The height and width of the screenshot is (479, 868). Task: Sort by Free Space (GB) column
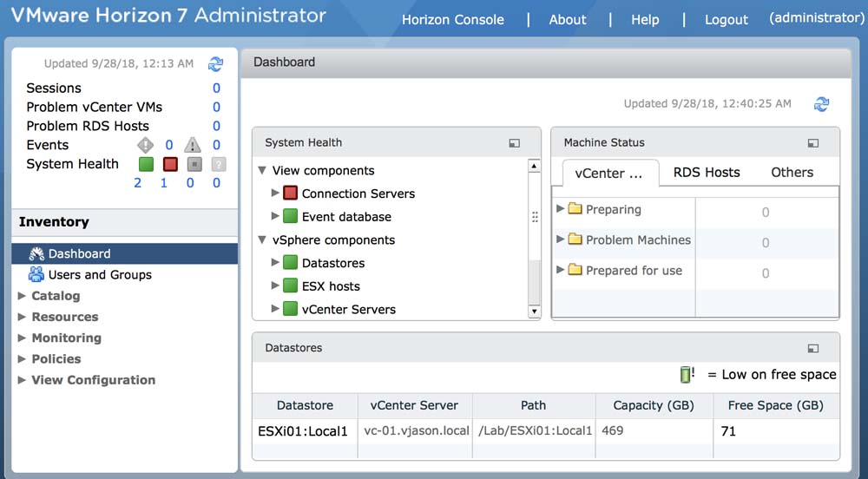775,405
